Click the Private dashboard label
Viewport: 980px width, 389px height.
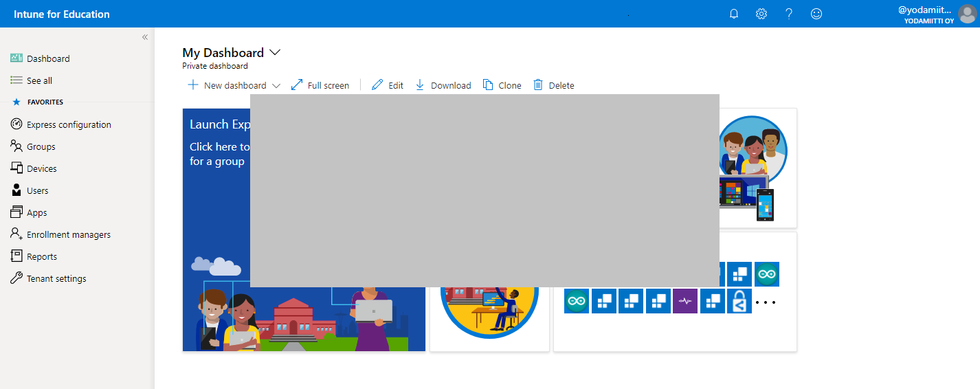pos(215,66)
